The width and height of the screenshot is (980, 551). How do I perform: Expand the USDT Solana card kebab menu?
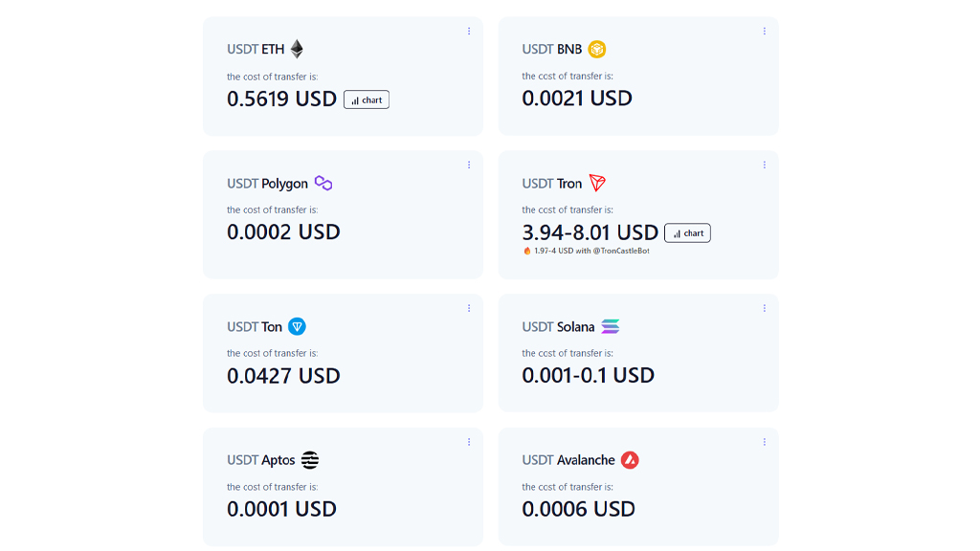(x=764, y=308)
